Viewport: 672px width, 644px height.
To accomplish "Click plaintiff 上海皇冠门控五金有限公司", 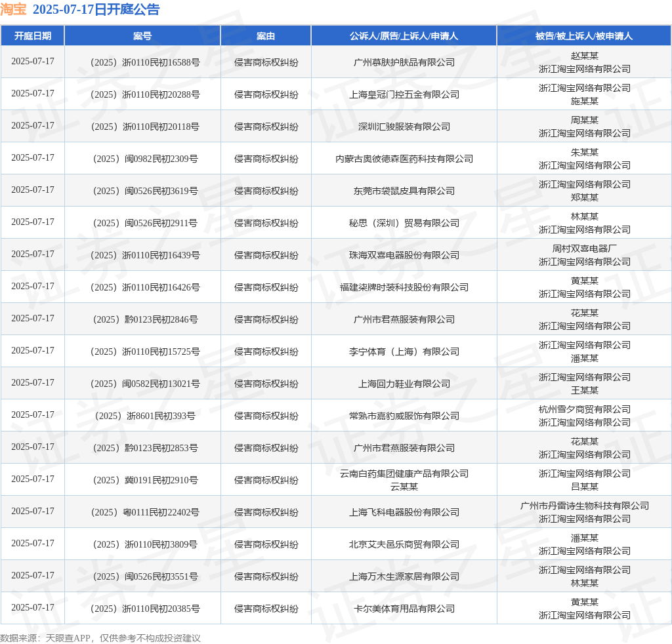I will [x=404, y=94].
